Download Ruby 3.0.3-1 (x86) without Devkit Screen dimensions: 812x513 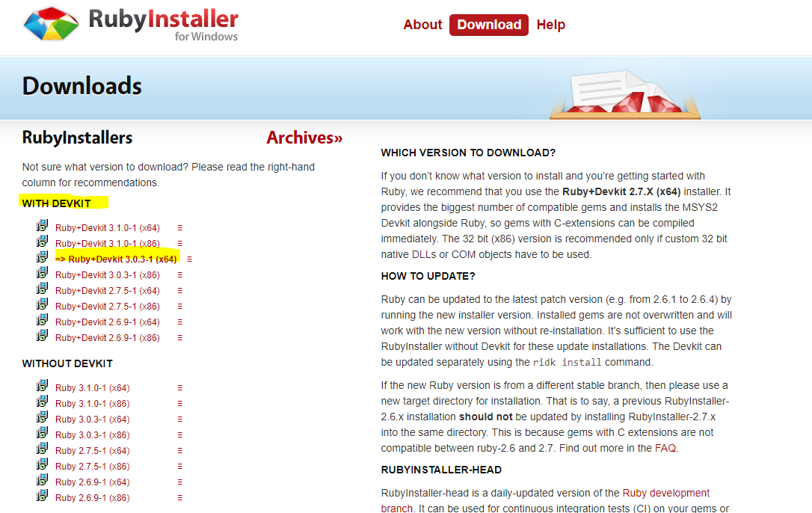[x=93, y=435]
